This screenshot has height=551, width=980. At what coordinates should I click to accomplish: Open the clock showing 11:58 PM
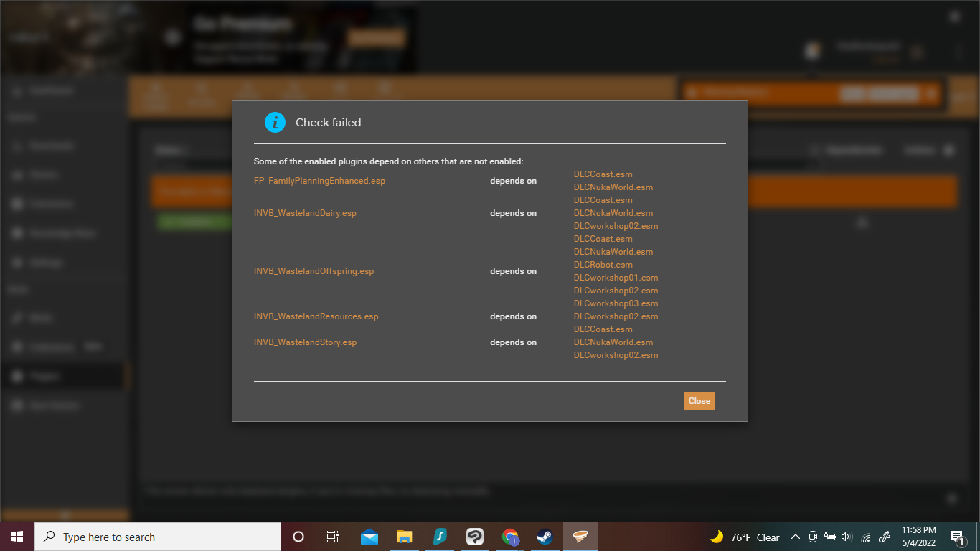coord(919,537)
